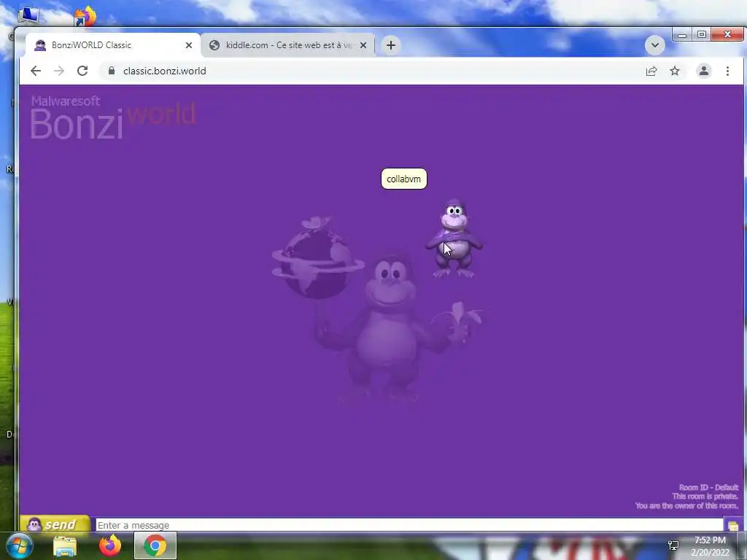Click the purple Bonzi buddy character
The image size is (747, 560).
point(454,239)
